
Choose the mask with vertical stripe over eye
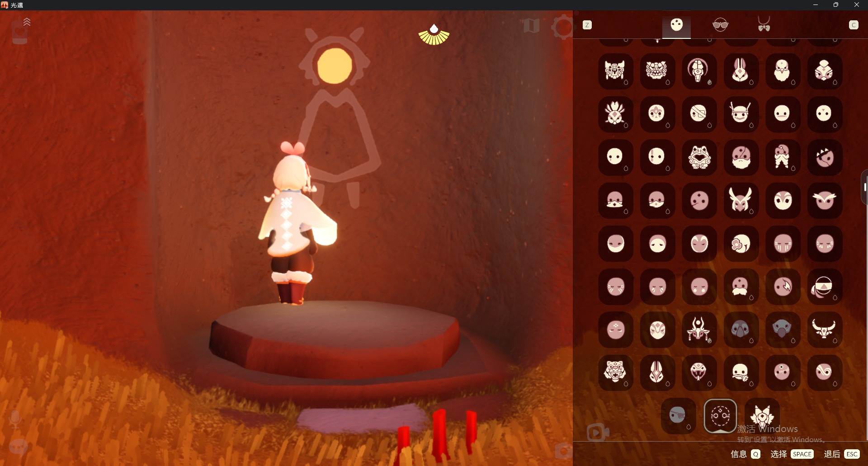[657, 157]
